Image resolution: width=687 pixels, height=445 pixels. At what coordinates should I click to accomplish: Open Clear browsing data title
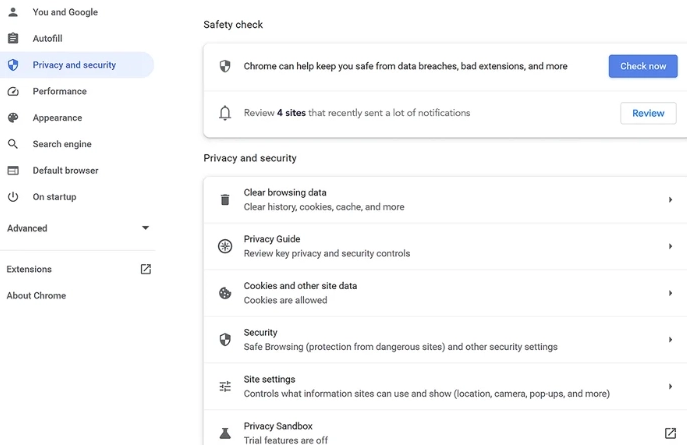click(285, 193)
